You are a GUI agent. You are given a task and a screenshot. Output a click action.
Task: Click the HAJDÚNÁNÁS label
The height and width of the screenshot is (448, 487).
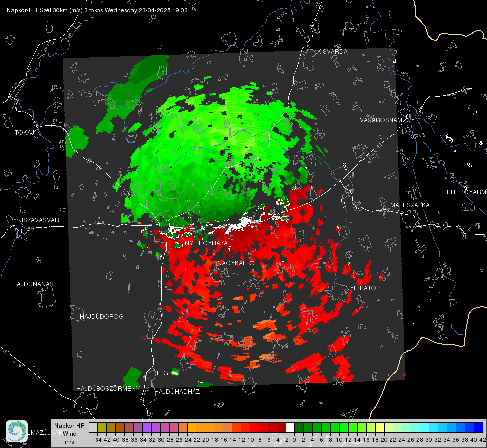[x=33, y=284]
